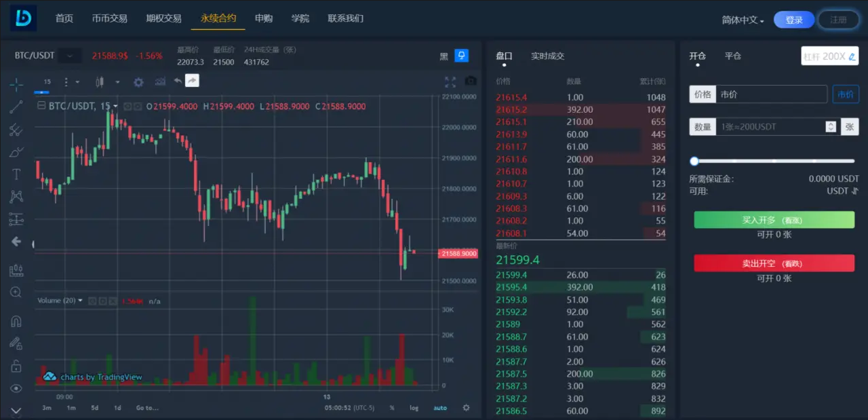Select the crosshair tool
868x420 pixels.
[x=16, y=84]
